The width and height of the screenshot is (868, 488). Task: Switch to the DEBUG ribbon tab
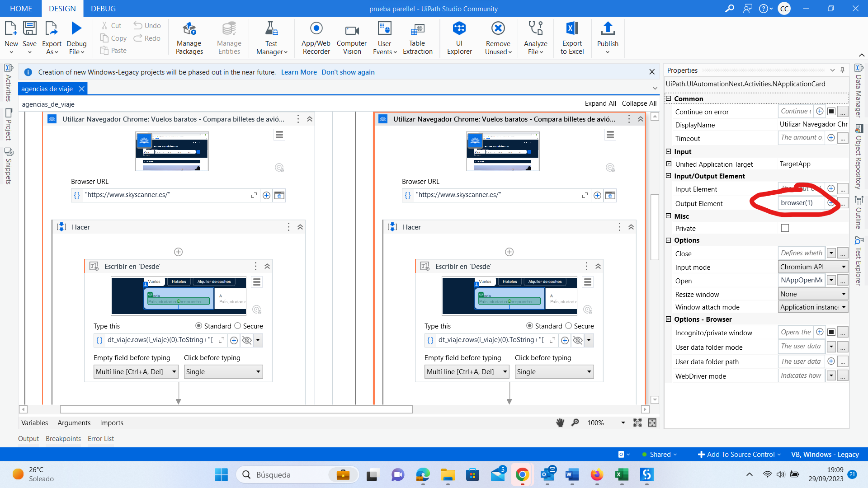click(103, 8)
